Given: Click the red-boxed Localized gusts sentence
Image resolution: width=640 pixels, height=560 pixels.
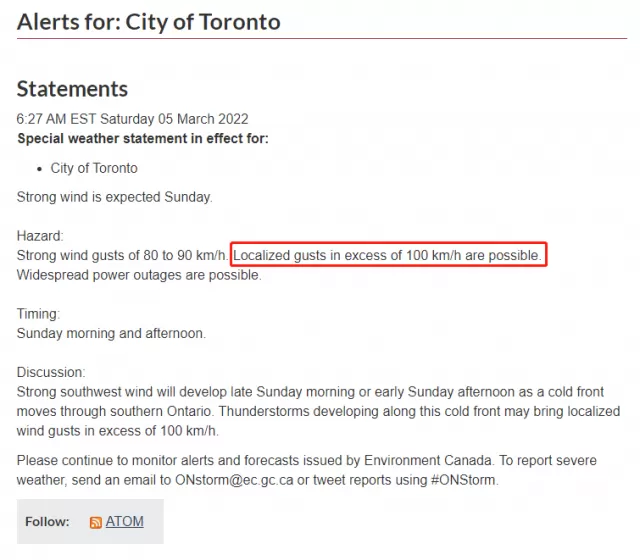Looking at the screenshot, I should [387, 255].
